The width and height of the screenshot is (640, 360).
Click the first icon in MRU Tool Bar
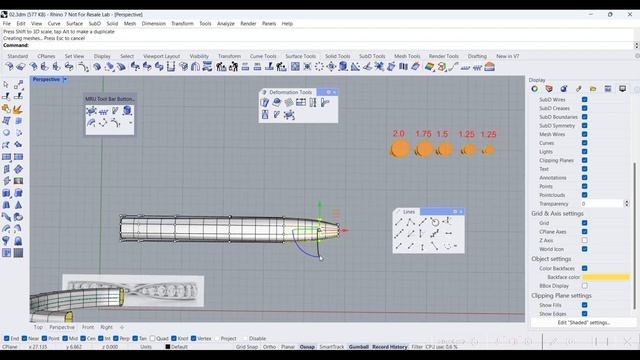click(91, 111)
